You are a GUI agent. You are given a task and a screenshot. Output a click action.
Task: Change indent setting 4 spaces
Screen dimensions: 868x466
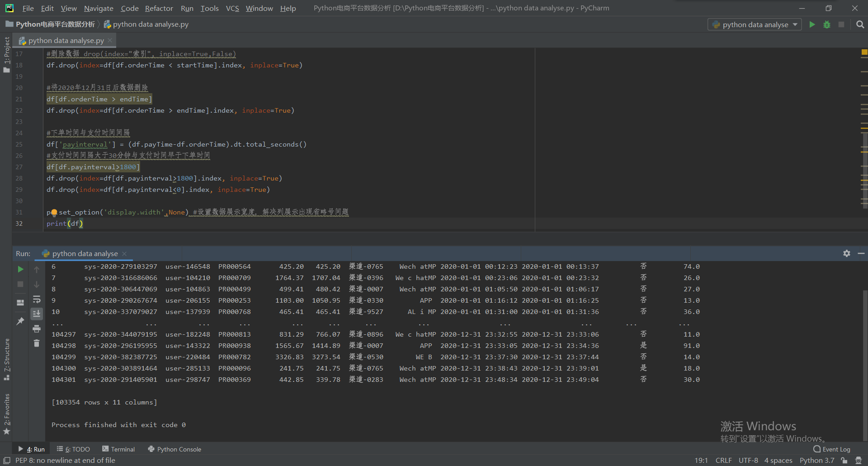(x=778, y=460)
